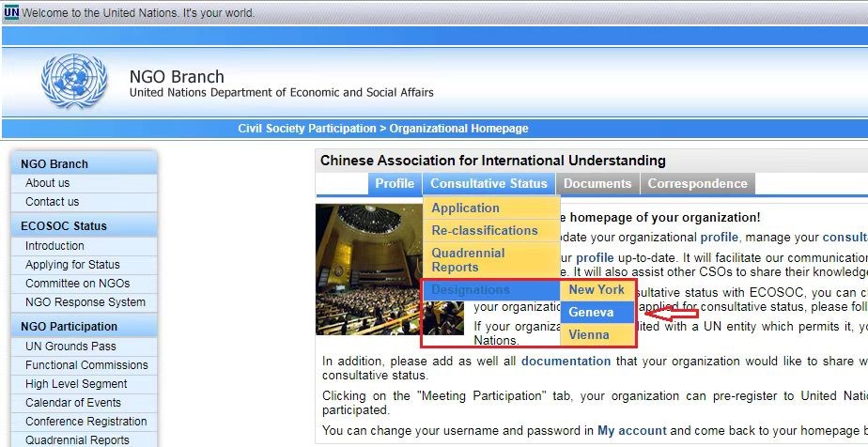Viewport: 868px width, 447px height.
Task: Follow the 'profile' link in 'profile up-to-date'
Action: pyautogui.click(x=595, y=258)
